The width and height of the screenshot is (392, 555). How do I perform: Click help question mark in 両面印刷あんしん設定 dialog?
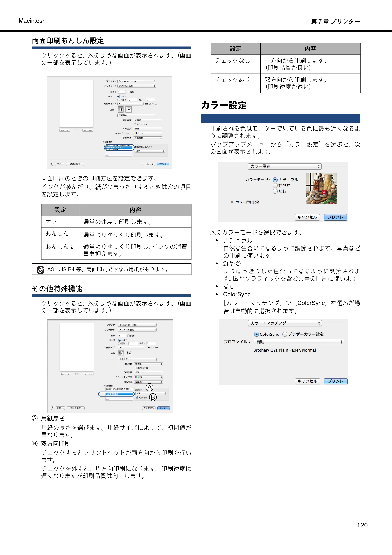click(x=52, y=164)
